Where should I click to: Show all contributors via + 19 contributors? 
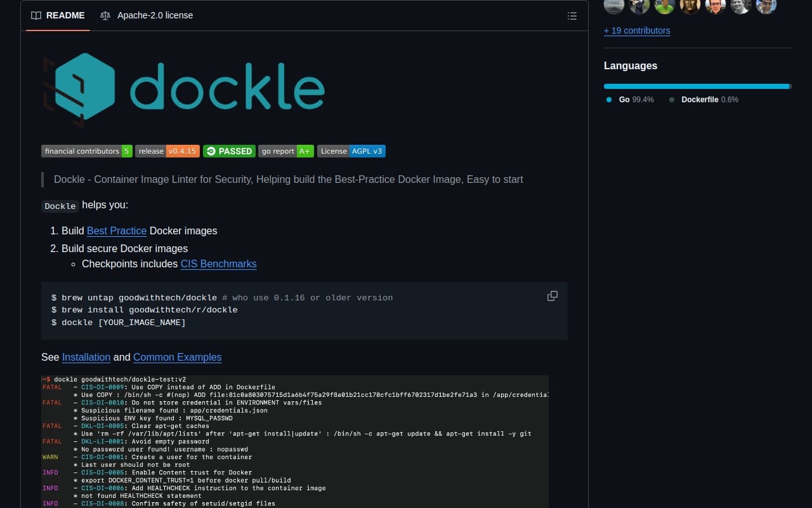coord(637,30)
